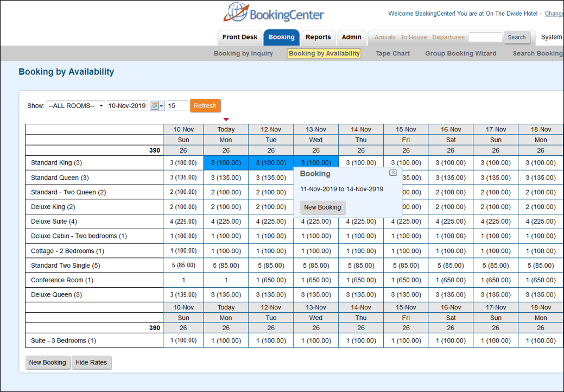This screenshot has height=392, width=564.
Task: Launch the Group Booking Wizard
Action: (461, 53)
